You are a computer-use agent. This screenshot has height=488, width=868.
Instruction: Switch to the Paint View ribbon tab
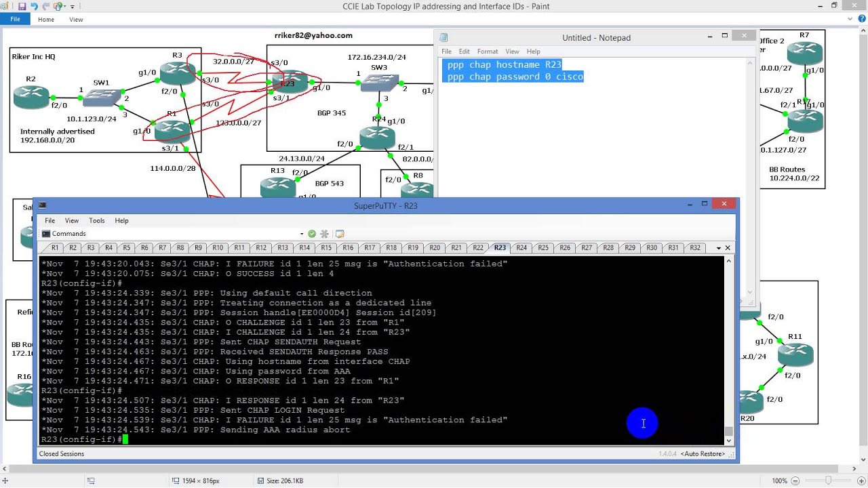[76, 20]
